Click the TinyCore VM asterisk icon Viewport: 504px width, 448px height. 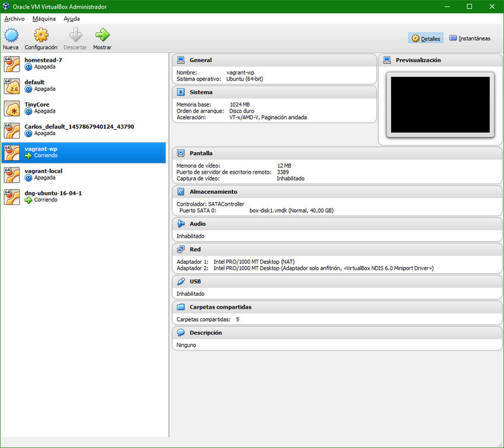pyautogui.click(x=12, y=108)
